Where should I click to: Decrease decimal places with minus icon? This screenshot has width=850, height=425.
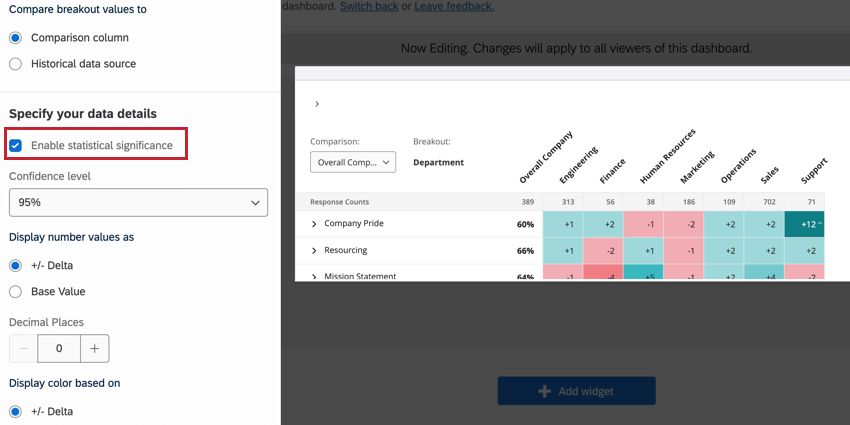click(23, 349)
